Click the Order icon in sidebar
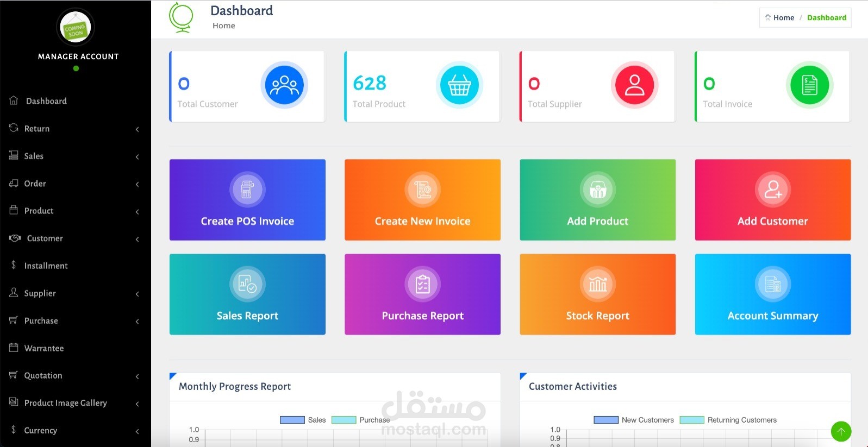Viewport: 868px width, 447px height. 14,183
